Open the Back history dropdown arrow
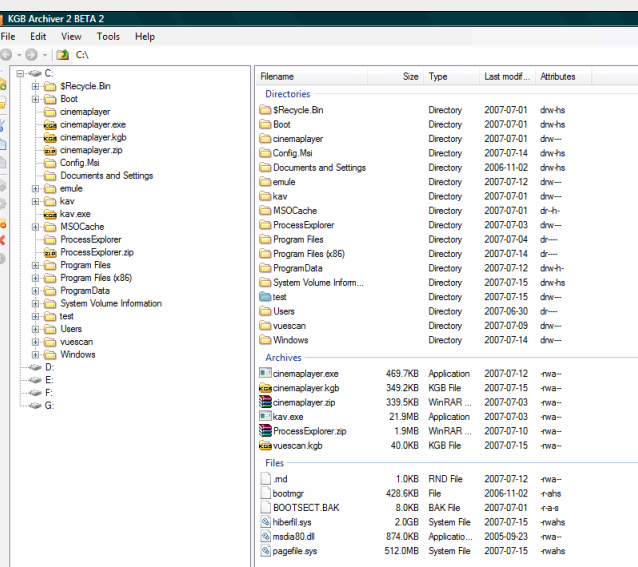 click(x=19, y=55)
